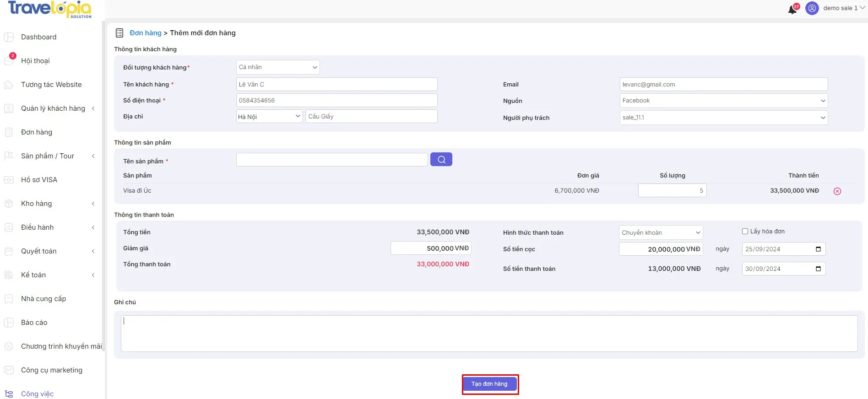Click the Số tiền cọc deposit field
Viewport: 868px width, 399px height.
pyautogui.click(x=661, y=249)
